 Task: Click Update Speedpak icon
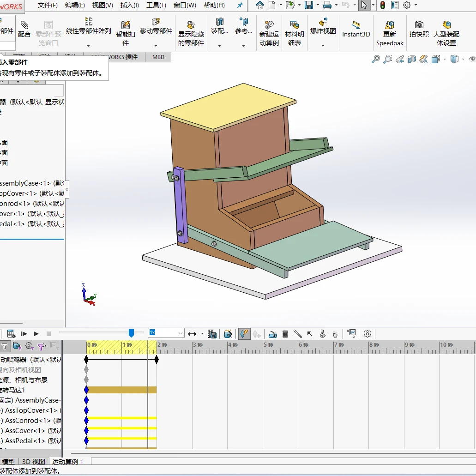coord(390,25)
